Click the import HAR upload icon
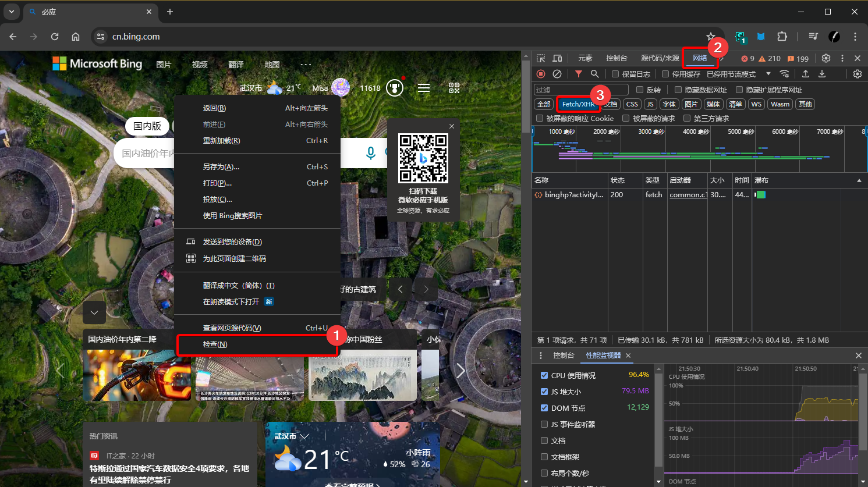The image size is (868, 487). pos(806,74)
